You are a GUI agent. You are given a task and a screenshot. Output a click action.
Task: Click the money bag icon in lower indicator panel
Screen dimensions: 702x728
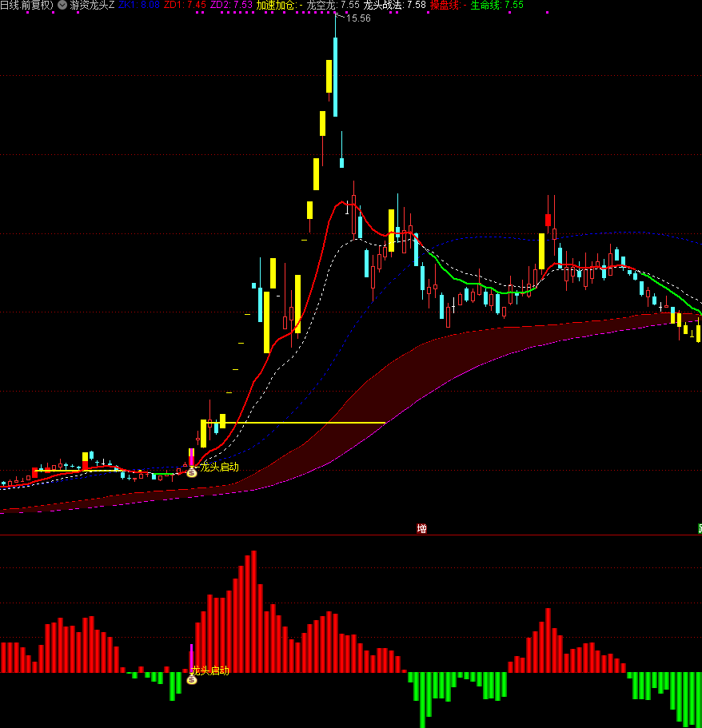[192, 680]
